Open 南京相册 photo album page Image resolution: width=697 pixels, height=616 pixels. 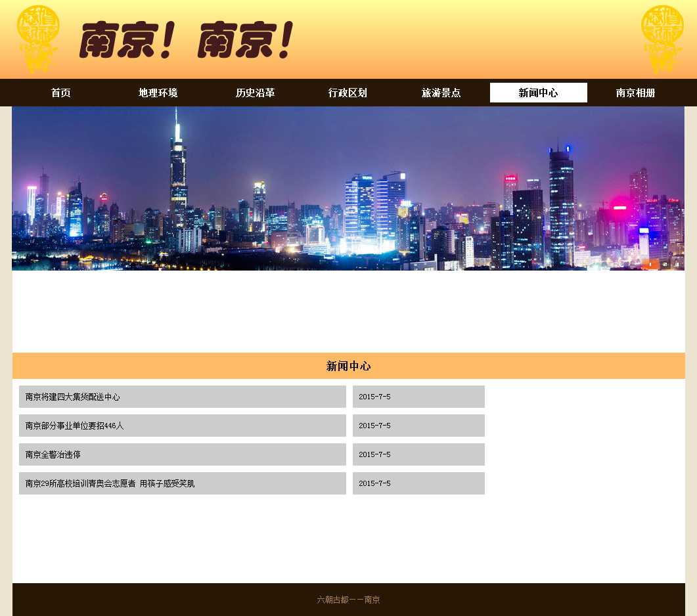[x=635, y=93]
